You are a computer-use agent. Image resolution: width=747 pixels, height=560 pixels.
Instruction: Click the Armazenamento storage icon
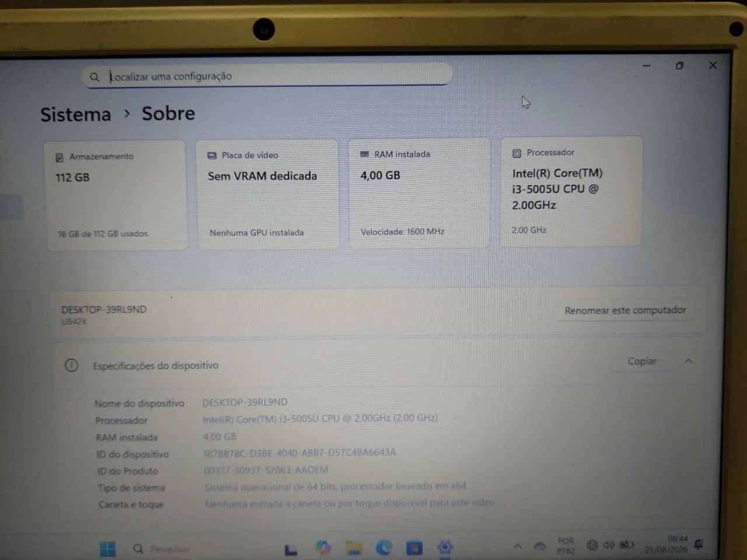[x=60, y=157]
